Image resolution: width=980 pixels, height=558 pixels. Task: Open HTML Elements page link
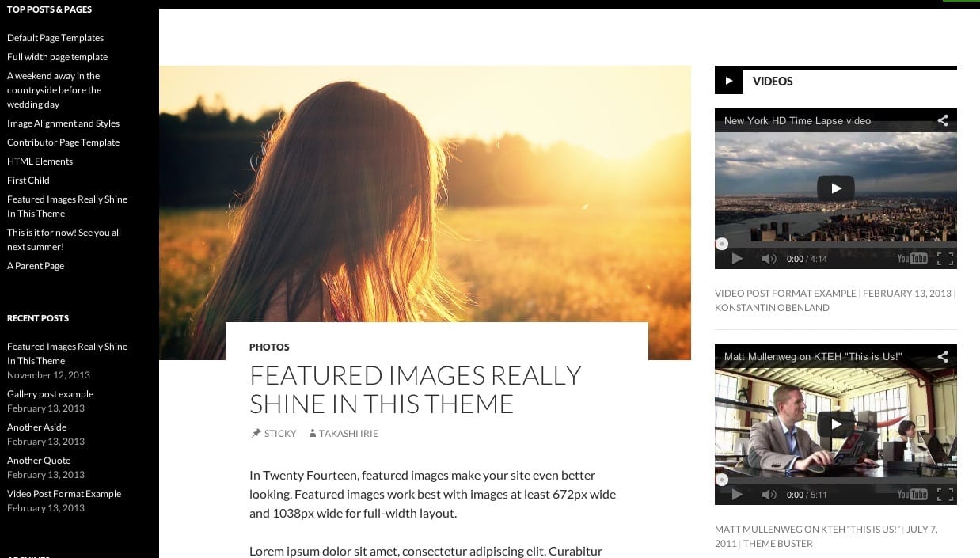(40, 161)
